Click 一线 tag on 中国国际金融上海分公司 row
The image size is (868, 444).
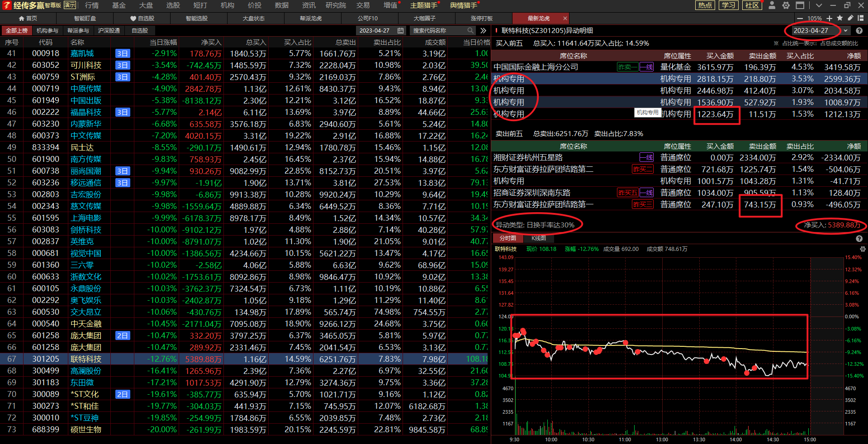point(646,67)
